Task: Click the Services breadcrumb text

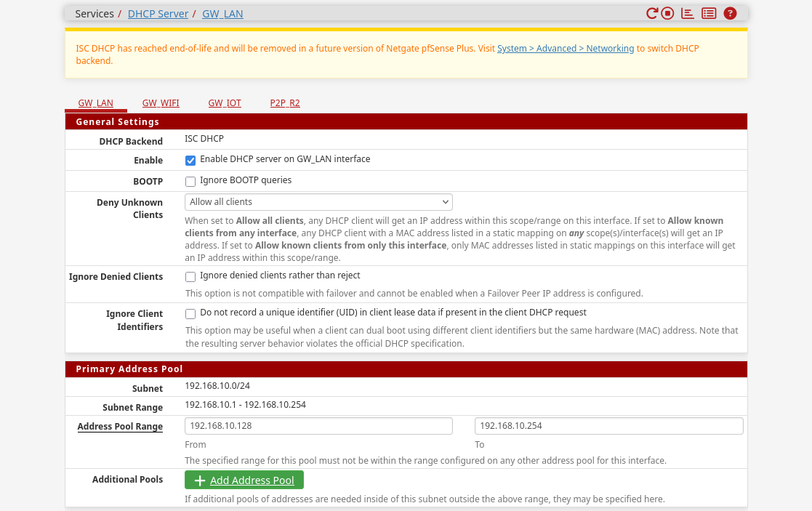Action: point(95,14)
